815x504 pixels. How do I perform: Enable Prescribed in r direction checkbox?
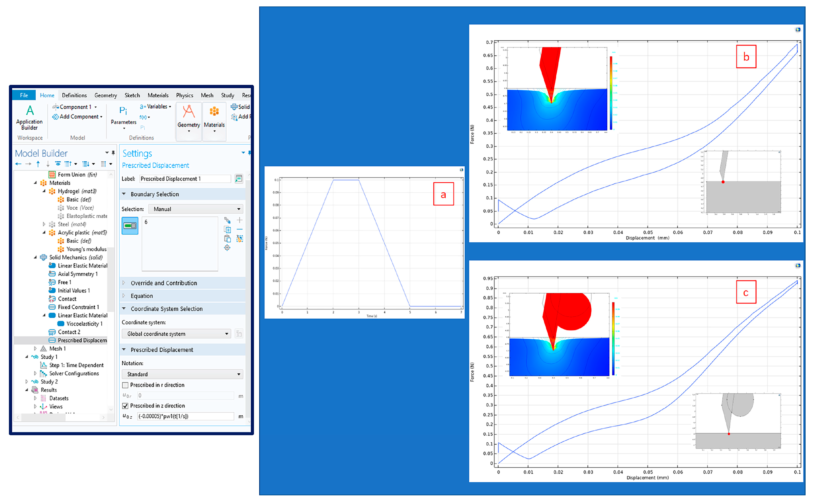[125, 385]
